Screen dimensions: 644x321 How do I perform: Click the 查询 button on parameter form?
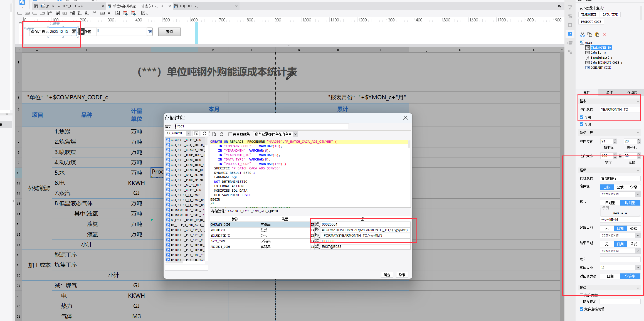(x=169, y=32)
